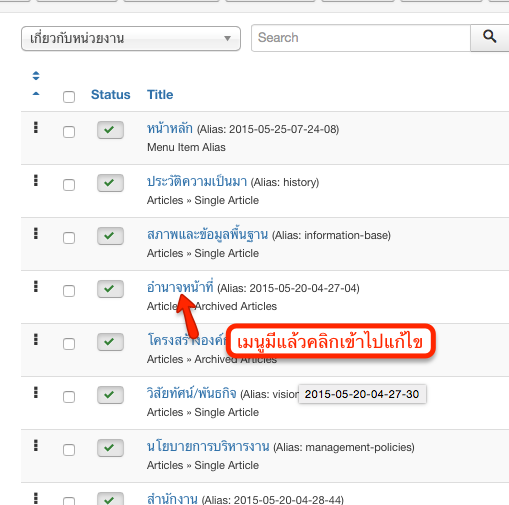Toggle published status of วิสัยทัศน์/พันธกิจ item
The height and width of the screenshot is (505, 509).
click(x=110, y=395)
